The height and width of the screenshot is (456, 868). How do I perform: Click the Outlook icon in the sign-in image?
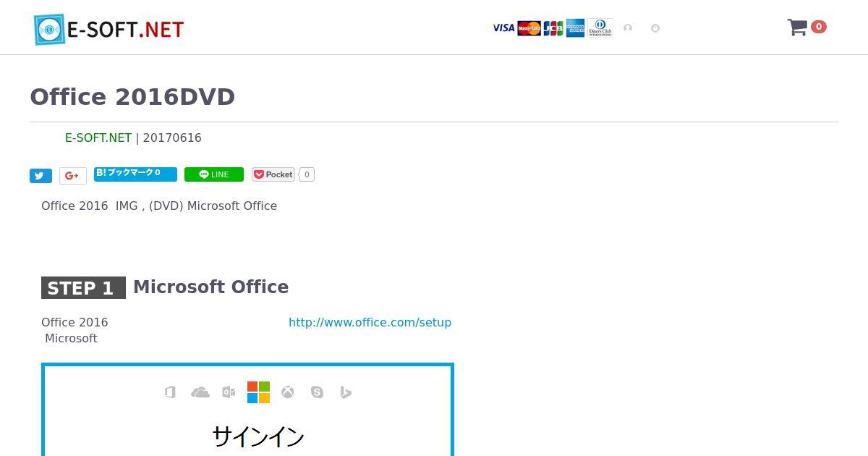[x=229, y=392]
